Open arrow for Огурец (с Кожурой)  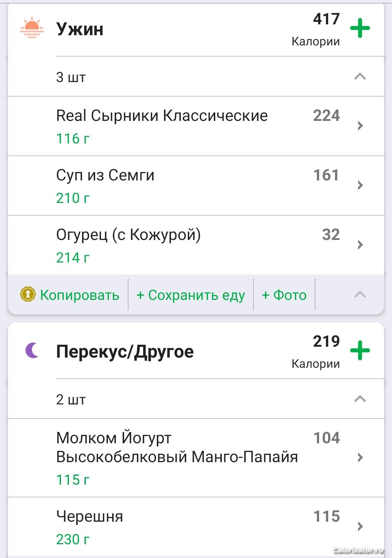coord(360,245)
